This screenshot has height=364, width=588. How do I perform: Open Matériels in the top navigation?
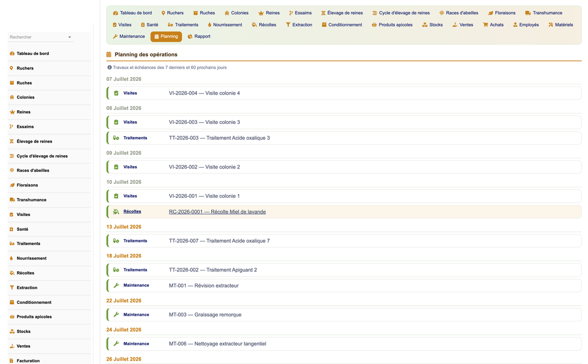pyautogui.click(x=561, y=24)
